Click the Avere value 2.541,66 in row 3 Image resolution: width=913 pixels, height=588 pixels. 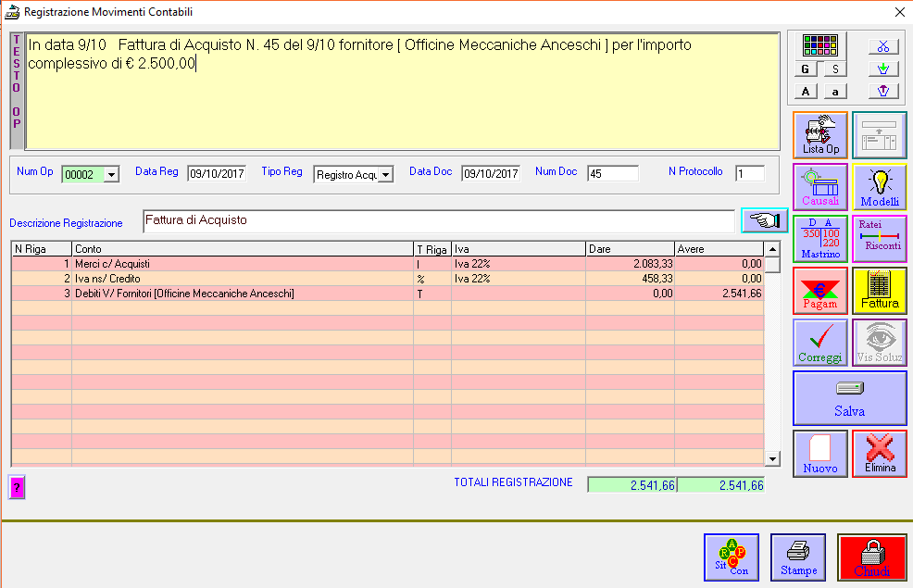coord(741,294)
